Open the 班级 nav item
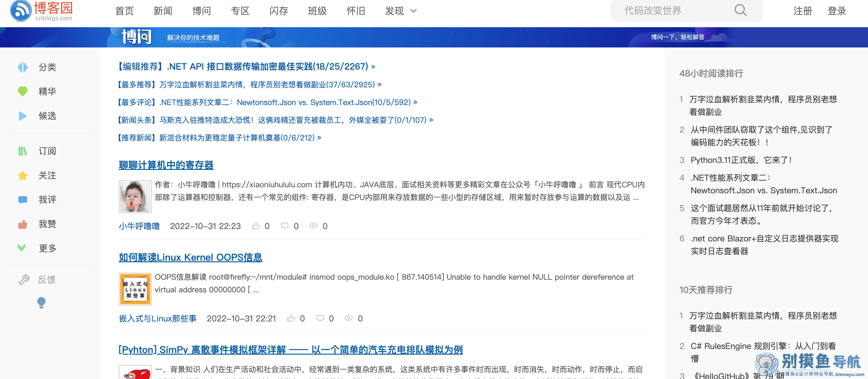Image resolution: width=868 pixels, height=379 pixels. pyautogui.click(x=317, y=11)
